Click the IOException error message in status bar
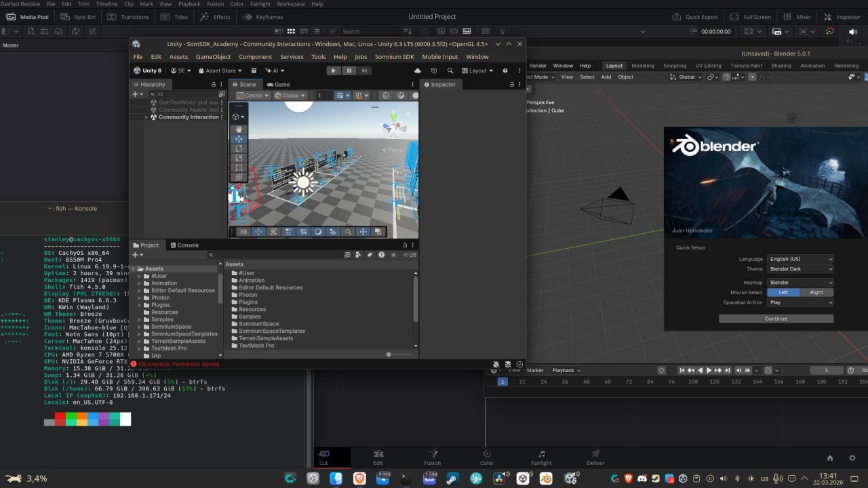Viewport: 868px width, 488px height. 178,364
